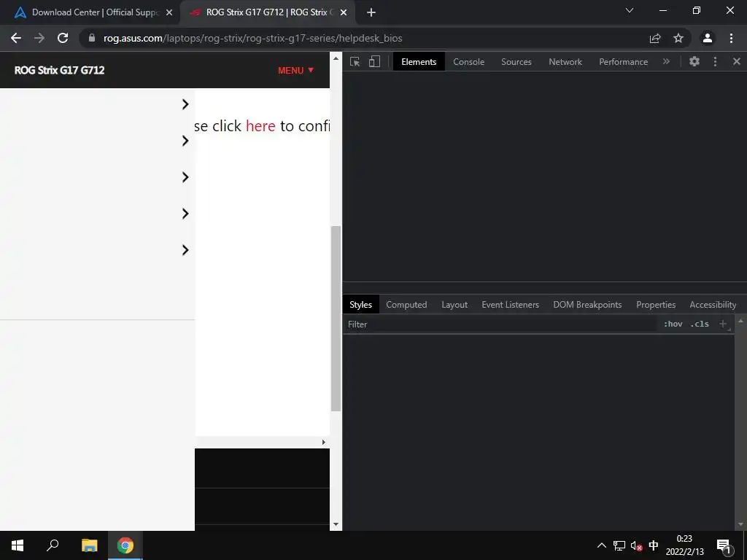
Task: Open Windows taskbar search
Action: tap(53, 545)
